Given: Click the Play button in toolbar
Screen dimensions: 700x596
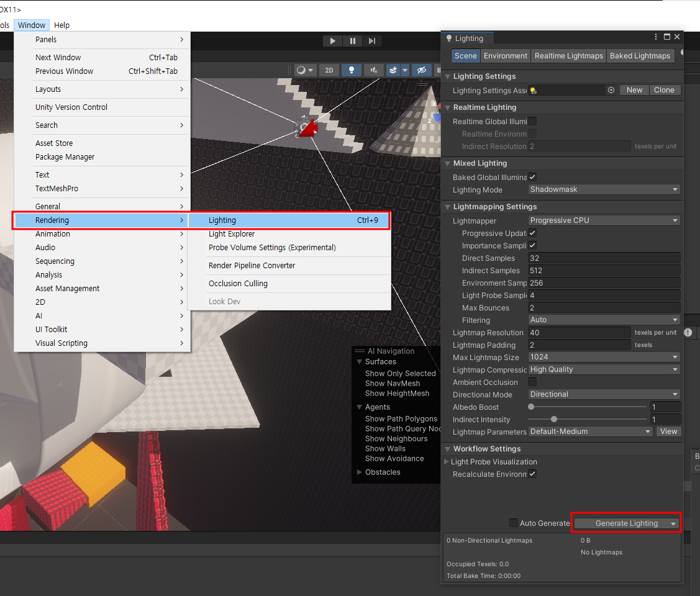Looking at the screenshot, I should (332, 41).
